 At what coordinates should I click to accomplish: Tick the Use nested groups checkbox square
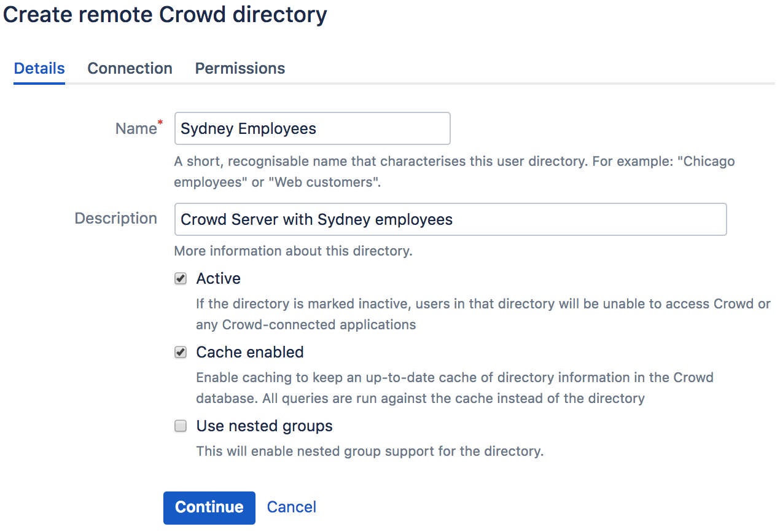point(181,426)
